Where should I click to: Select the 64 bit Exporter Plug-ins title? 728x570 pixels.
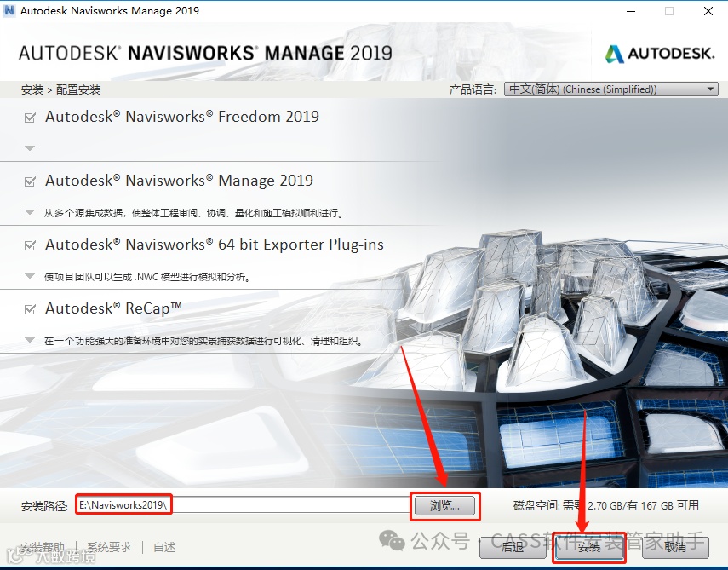[x=215, y=245]
